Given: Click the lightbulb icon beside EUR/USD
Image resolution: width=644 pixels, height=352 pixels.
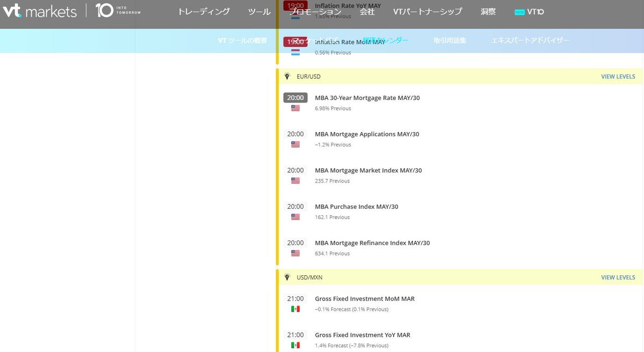Looking at the screenshot, I should [287, 76].
